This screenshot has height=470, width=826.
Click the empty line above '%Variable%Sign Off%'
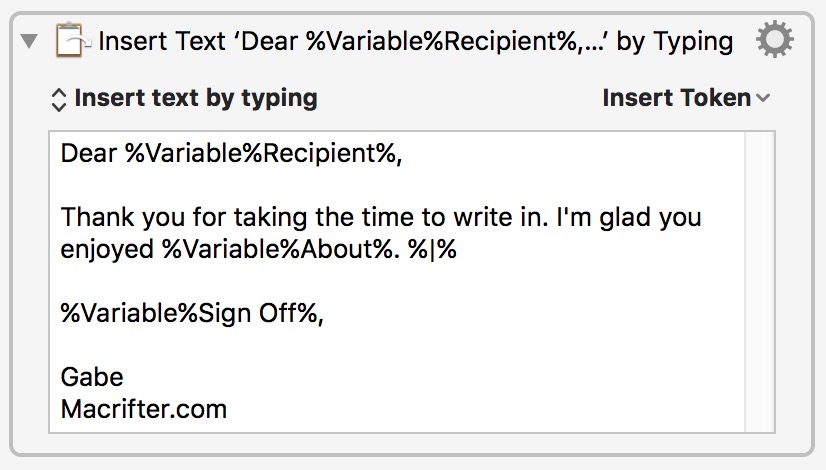397,281
